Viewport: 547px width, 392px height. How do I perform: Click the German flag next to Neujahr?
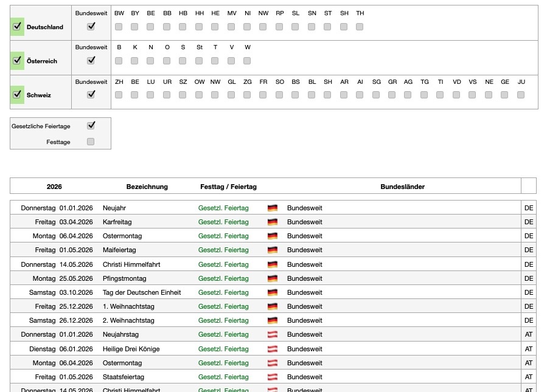point(273,208)
